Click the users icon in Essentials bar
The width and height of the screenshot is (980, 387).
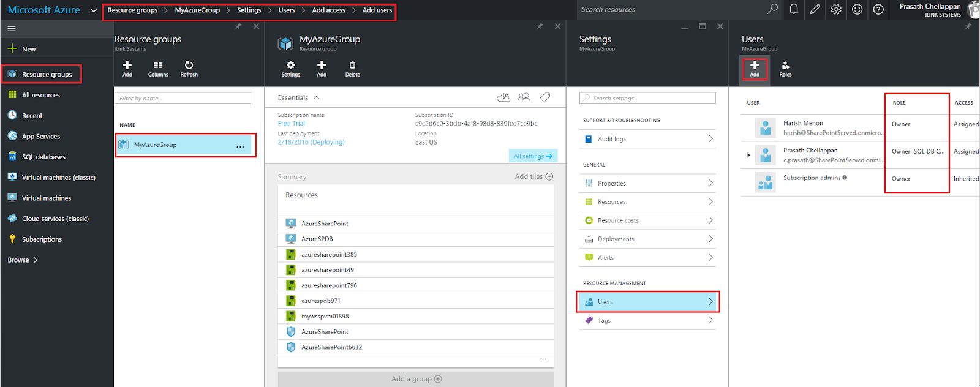tap(524, 97)
